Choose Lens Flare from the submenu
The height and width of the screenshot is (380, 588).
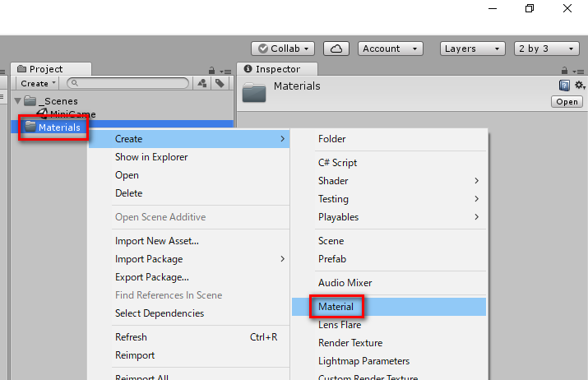point(389,325)
